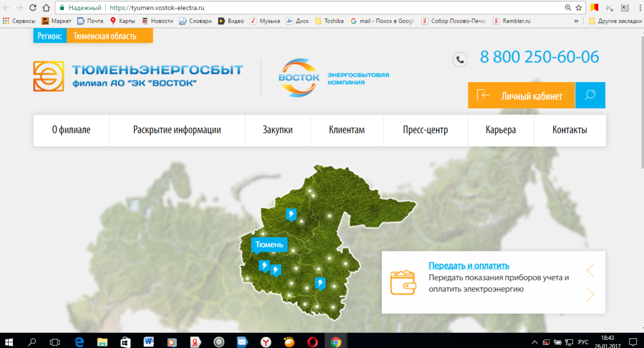Open Word from the taskbar
The image size is (644, 348).
[x=149, y=341]
